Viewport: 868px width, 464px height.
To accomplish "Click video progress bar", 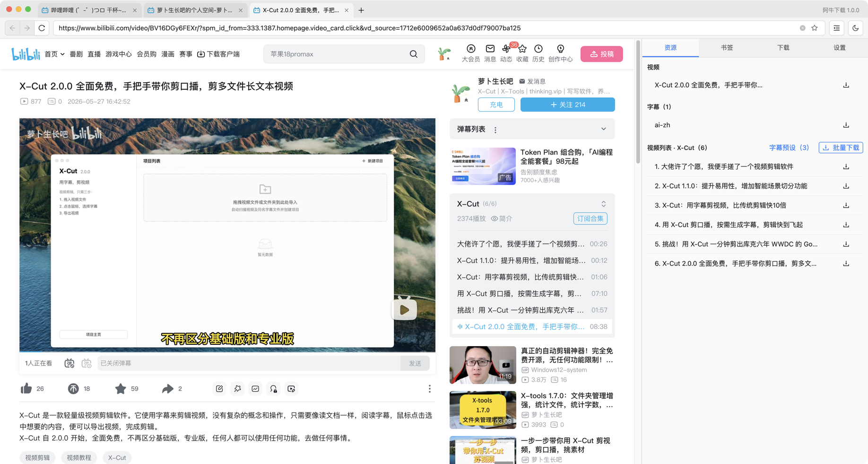I will point(227,351).
